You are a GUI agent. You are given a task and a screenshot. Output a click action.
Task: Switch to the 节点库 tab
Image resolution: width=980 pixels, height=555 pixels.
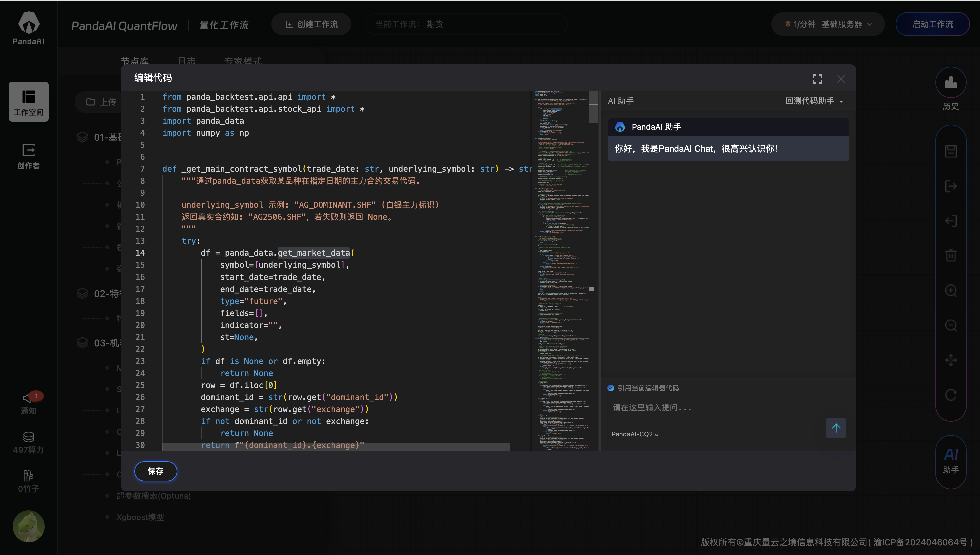click(135, 61)
